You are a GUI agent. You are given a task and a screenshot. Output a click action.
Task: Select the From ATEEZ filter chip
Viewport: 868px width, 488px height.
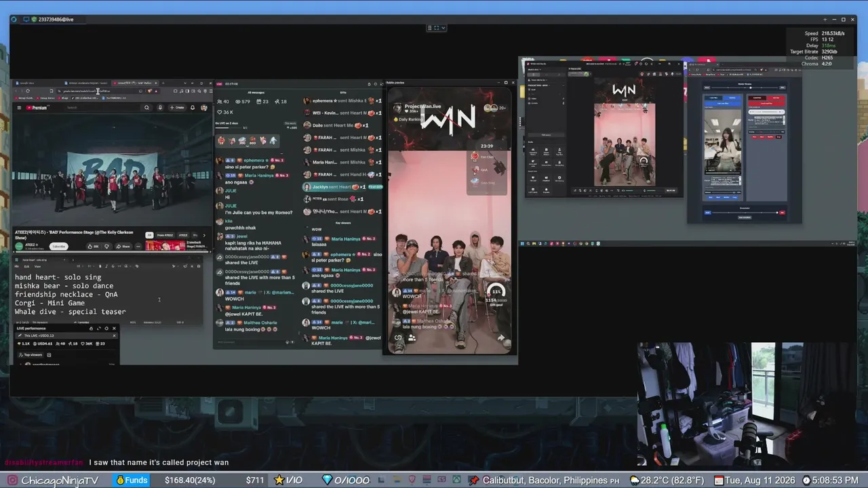coord(165,235)
